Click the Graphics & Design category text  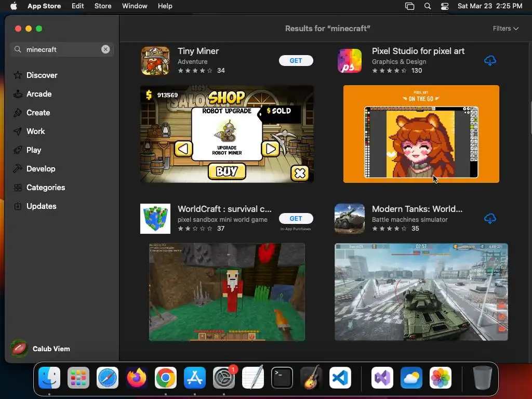[x=399, y=61]
